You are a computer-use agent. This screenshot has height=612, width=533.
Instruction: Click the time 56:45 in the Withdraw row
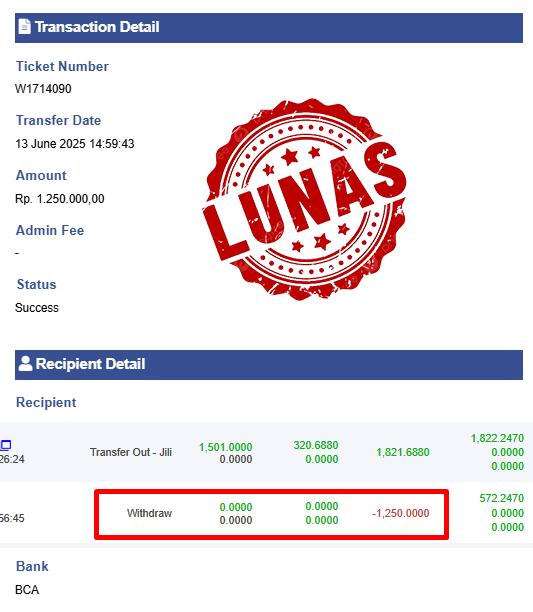12,518
